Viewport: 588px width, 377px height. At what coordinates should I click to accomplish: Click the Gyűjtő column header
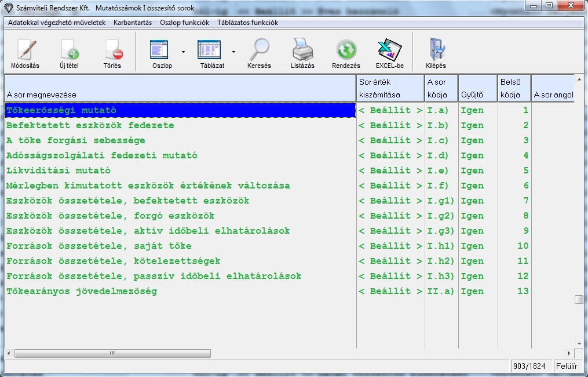[472, 95]
